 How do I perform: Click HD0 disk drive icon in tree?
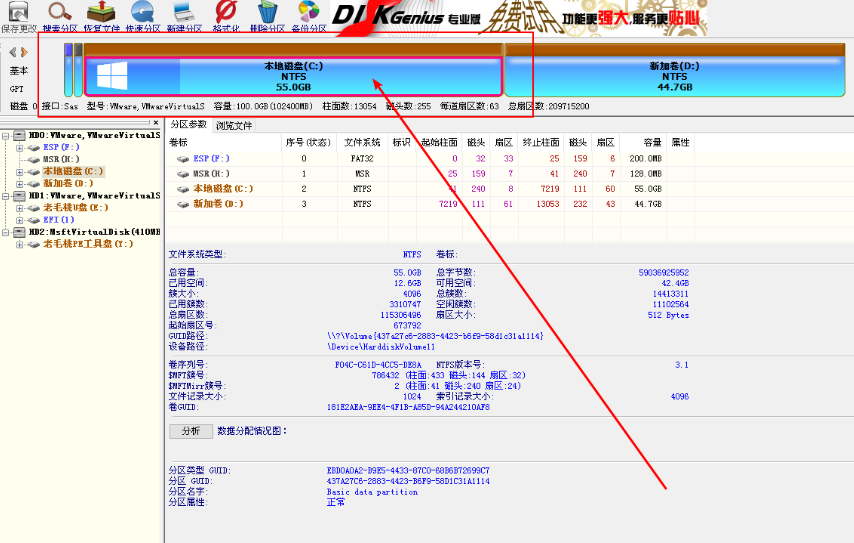pyautogui.click(x=20, y=135)
